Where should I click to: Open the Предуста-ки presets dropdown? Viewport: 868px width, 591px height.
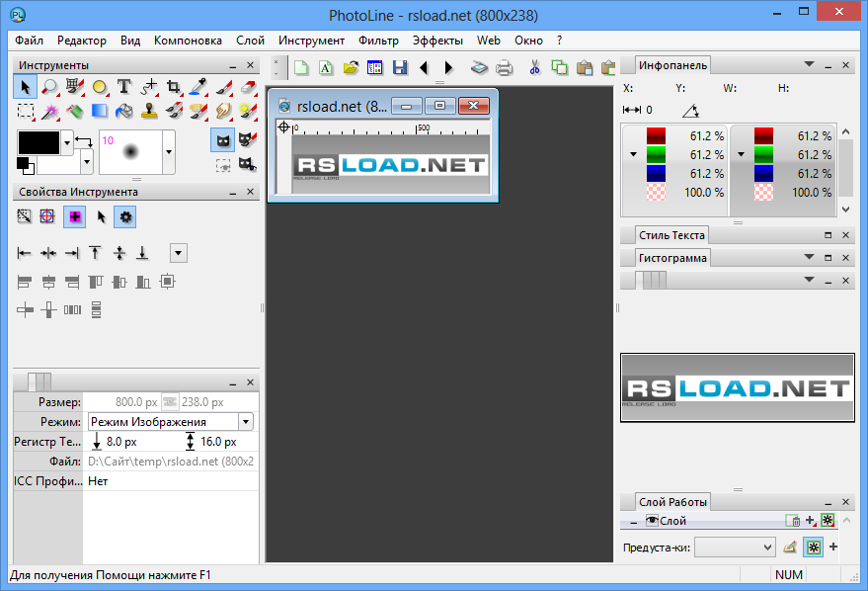(x=735, y=548)
